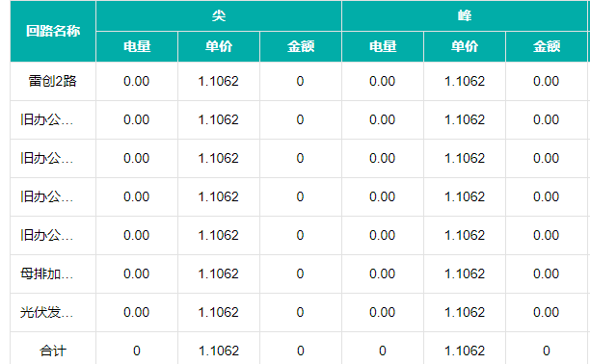Click 母排加… row 尖 电量 cell
590x364 pixels.
[137, 273]
